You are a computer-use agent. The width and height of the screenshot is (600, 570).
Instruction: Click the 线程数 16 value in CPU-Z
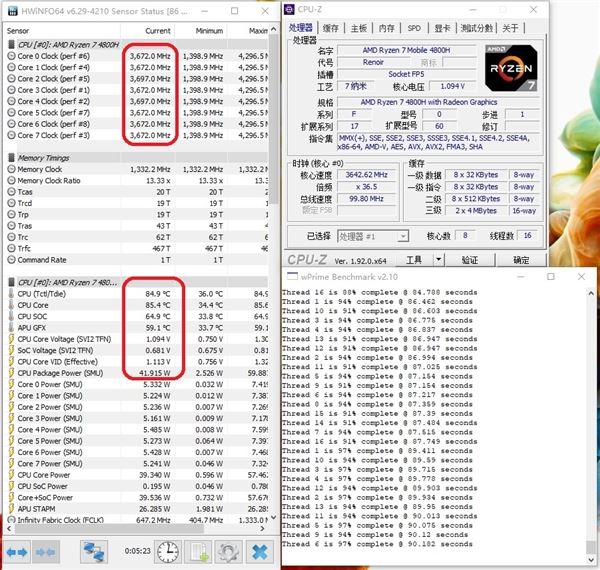click(527, 236)
